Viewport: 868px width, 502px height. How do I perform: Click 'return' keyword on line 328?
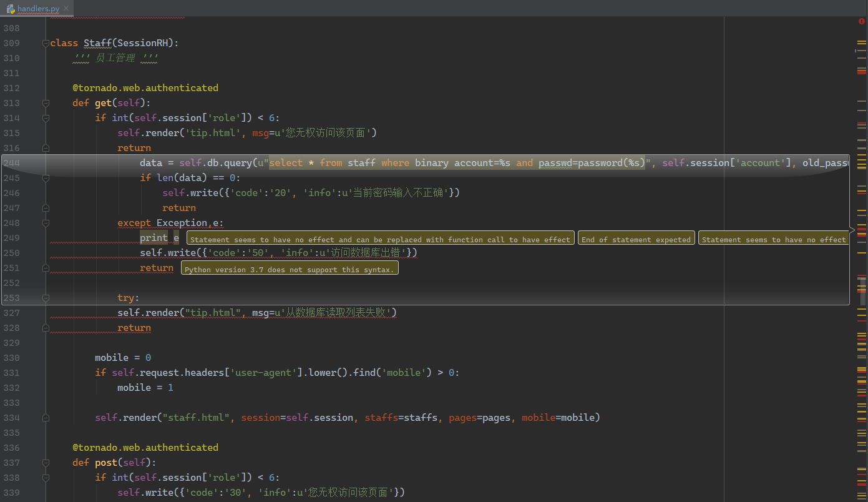134,328
